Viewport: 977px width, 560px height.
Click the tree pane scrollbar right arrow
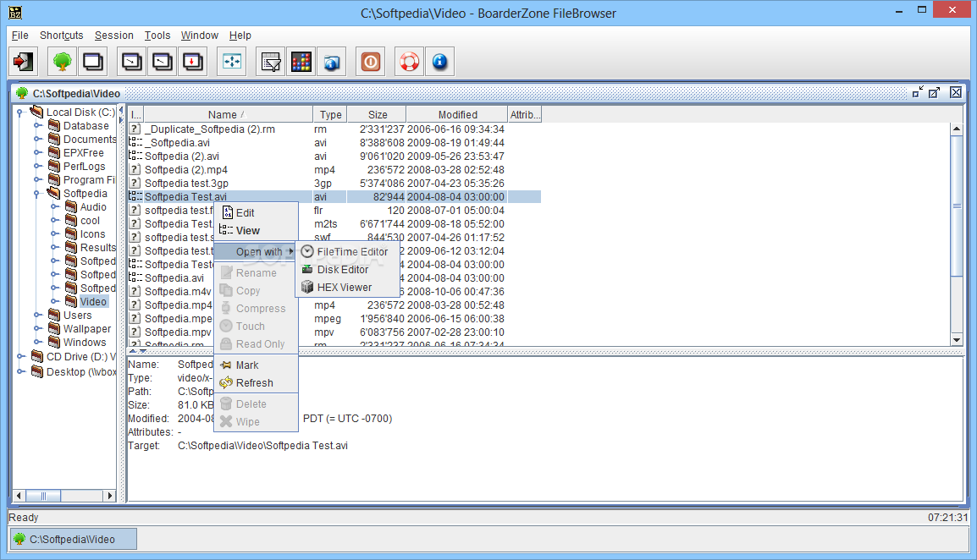(x=110, y=496)
